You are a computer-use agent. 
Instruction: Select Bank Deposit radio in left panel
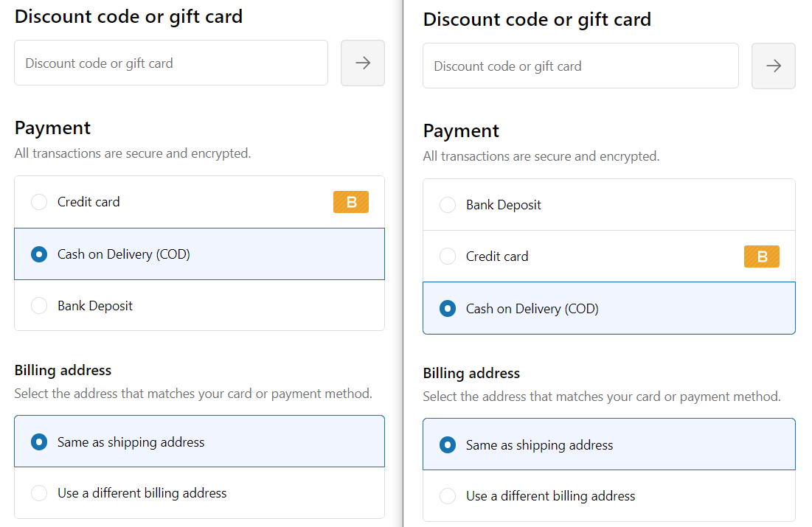[x=39, y=306]
